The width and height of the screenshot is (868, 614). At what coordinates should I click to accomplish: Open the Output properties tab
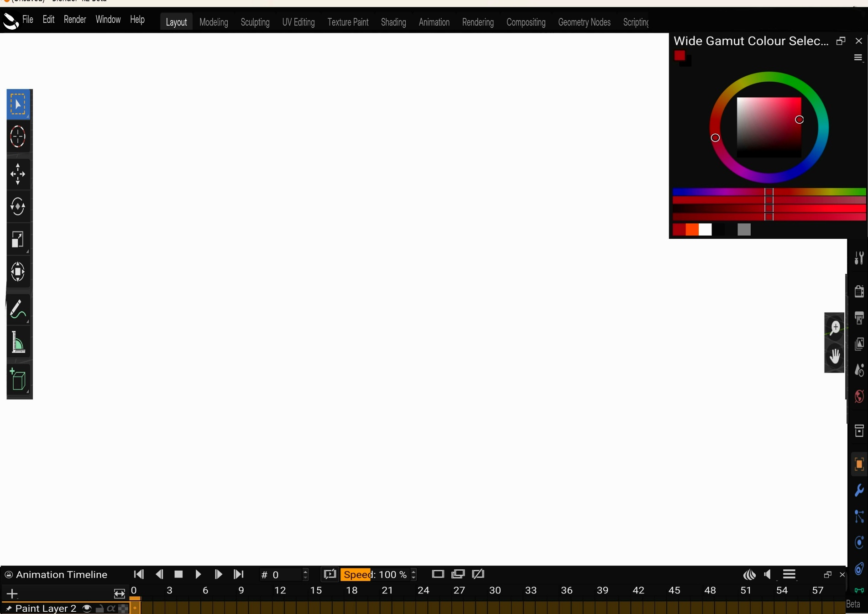(859, 317)
